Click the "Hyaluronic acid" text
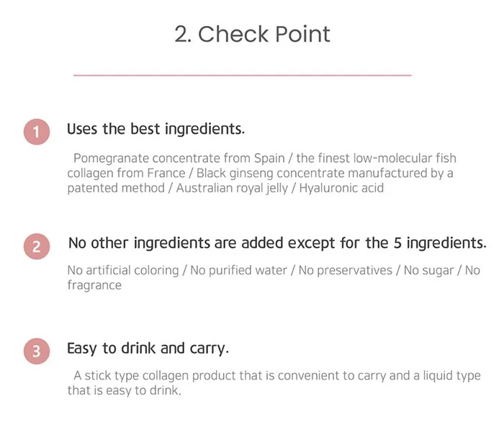Viewport: 504px width, 425px height. tap(341, 189)
